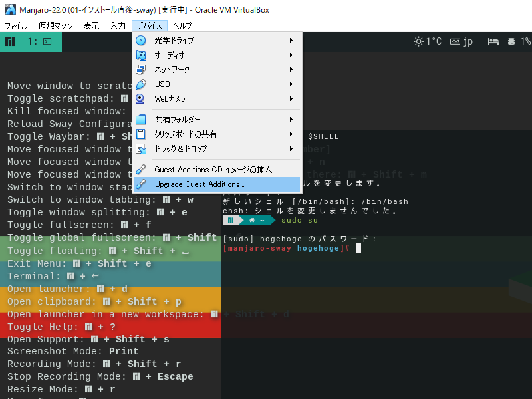Click the keyboard layout jp indicator
Screen dimensions: 532x399
pyautogui.click(x=462, y=42)
